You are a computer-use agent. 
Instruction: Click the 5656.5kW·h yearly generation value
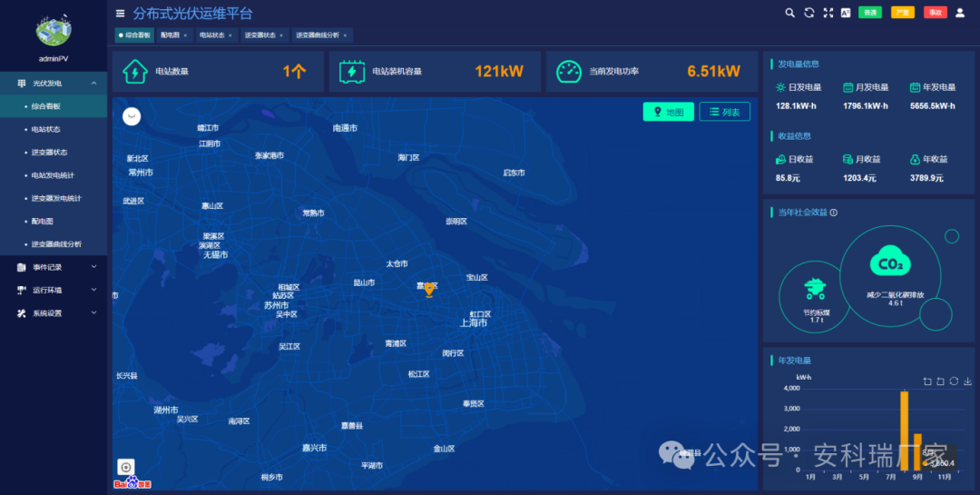pos(933,106)
